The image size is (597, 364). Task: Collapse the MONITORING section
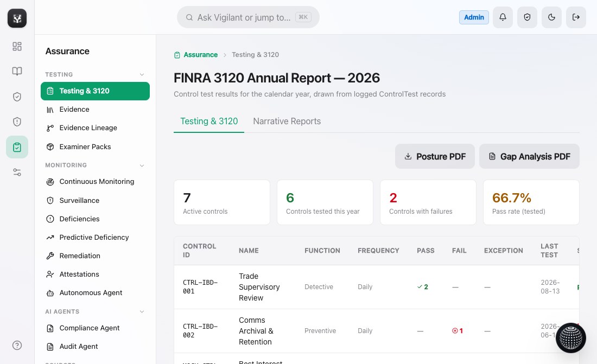point(142,165)
